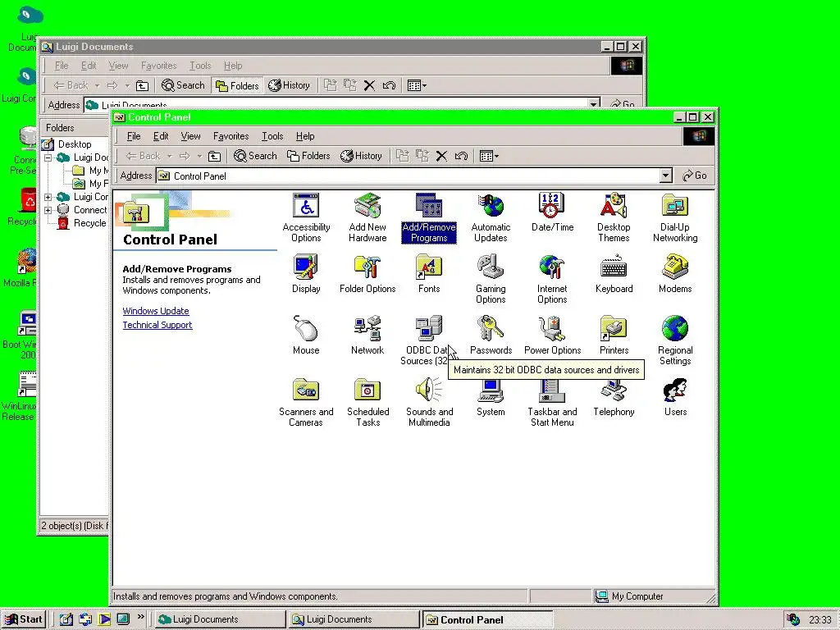Open Regional Settings icon
The height and width of the screenshot is (630, 840).
[675, 341]
